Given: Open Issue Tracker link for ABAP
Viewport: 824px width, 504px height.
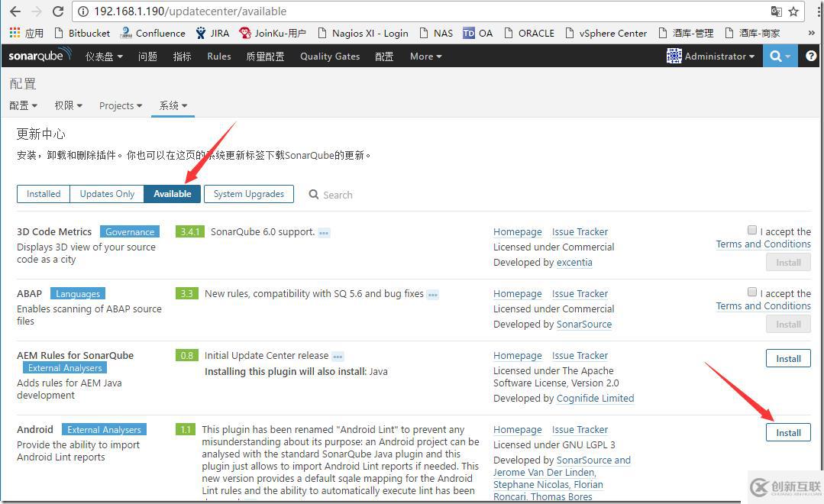Looking at the screenshot, I should (580, 294).
